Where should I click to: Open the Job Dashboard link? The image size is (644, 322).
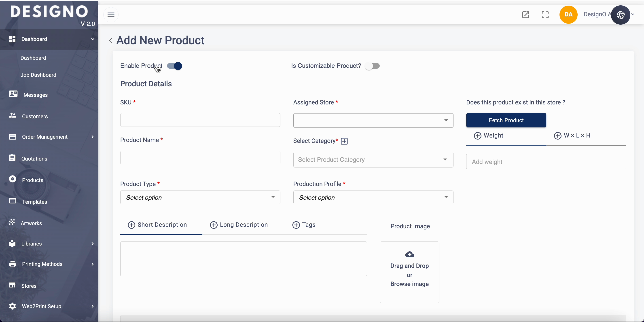pyautogui.click(x=38, y=75)
